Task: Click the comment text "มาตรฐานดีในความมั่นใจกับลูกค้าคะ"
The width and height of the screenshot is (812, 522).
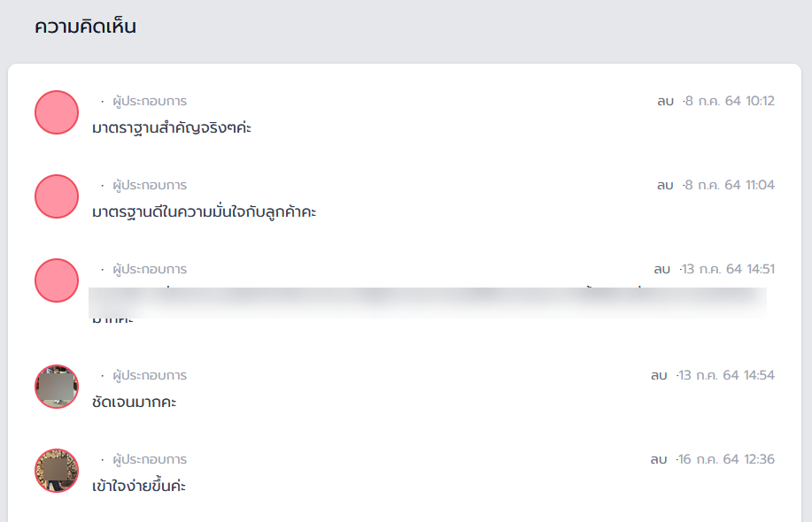Action: [205, 212]
